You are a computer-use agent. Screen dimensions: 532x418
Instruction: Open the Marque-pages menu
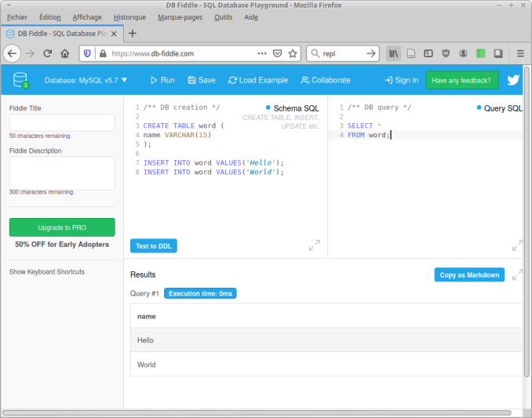click(180, 17)
